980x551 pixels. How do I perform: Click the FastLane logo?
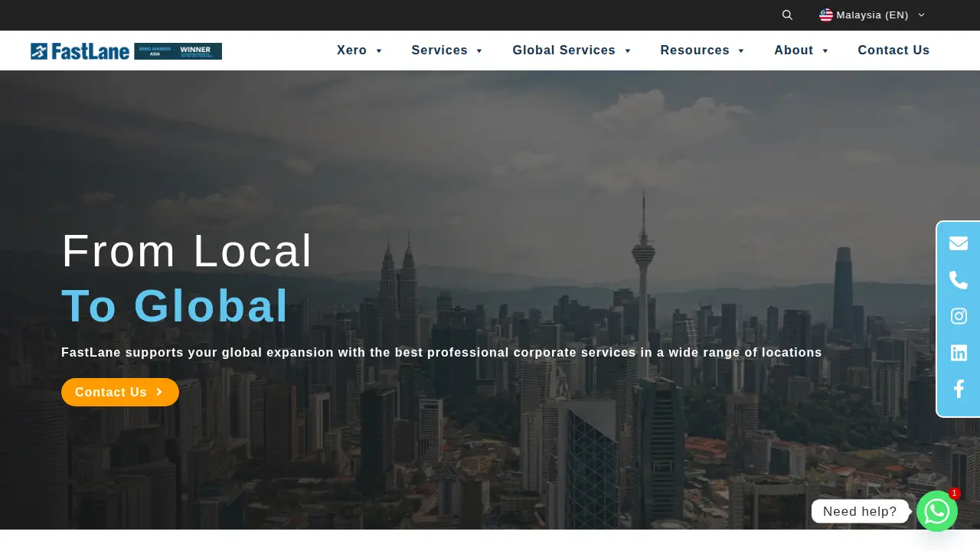[80, 51]
